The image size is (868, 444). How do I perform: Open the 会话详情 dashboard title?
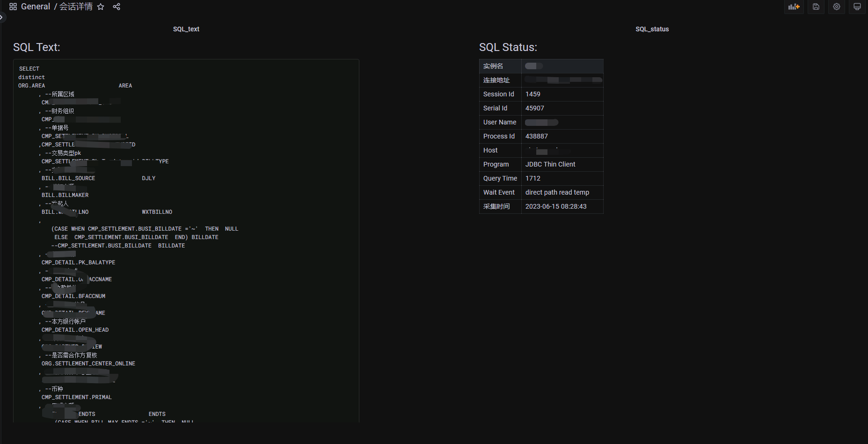(x=76, y=7)
